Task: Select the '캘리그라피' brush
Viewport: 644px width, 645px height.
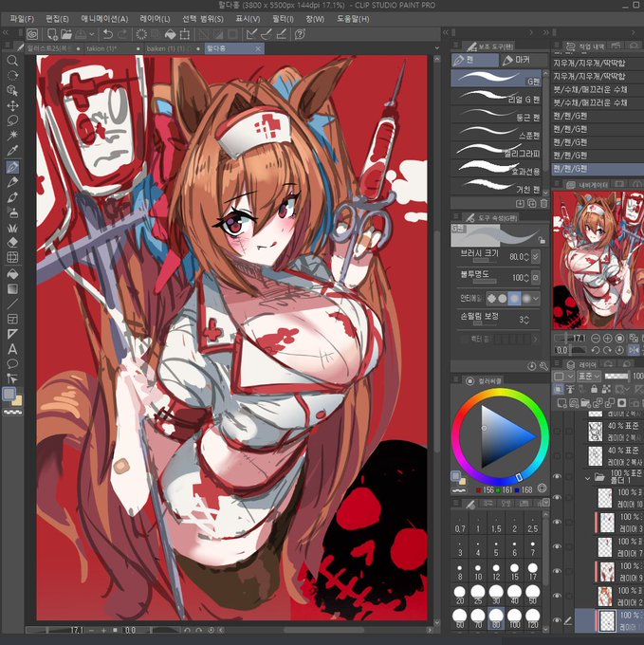Action: (497, 151)
